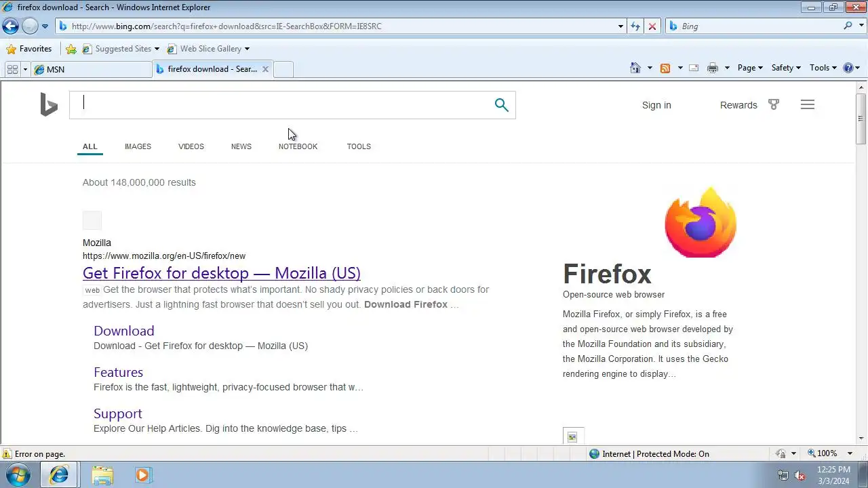Click the Features sublink

118,372
